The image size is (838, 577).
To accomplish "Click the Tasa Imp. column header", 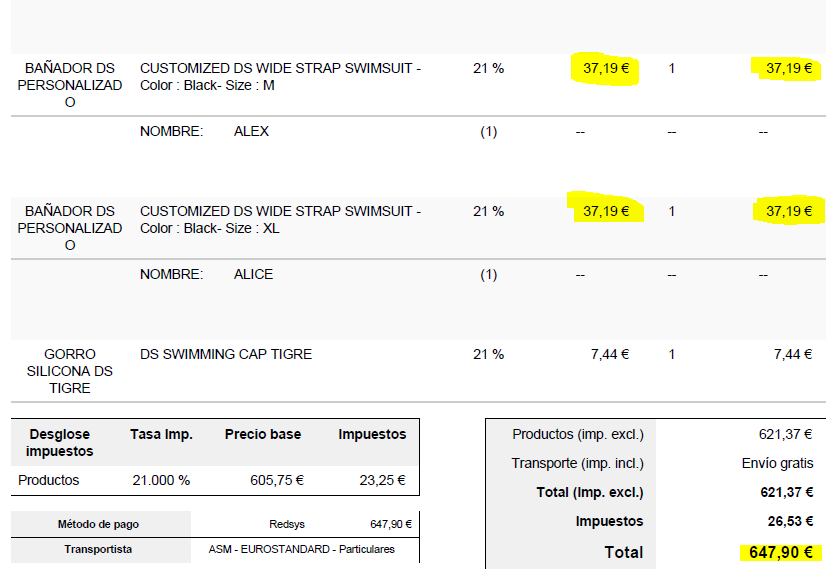I will [x=161, y=434].
